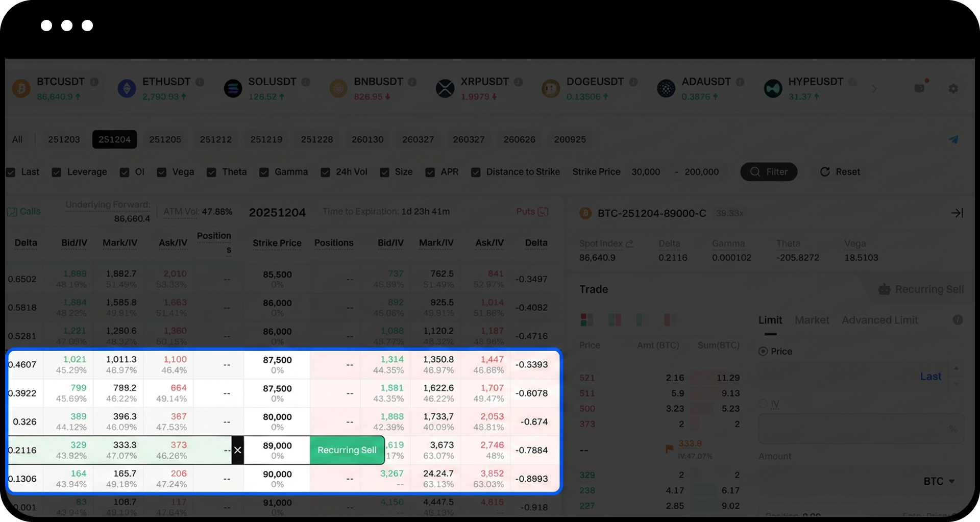Open settings gear icon in ticker bar

[x=953, y=89]
